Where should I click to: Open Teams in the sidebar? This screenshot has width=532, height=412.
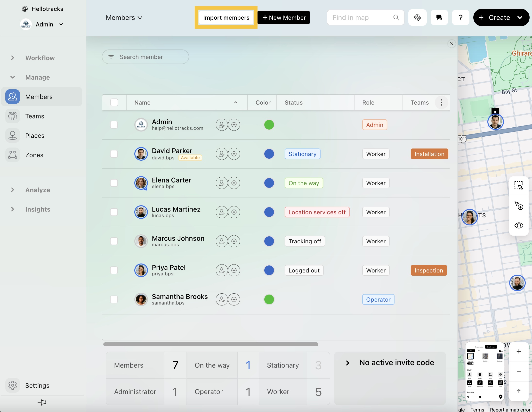35,116
